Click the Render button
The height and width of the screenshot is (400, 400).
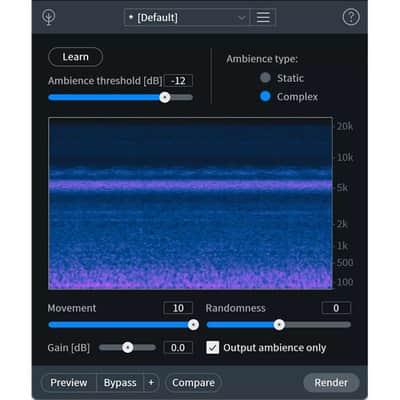pyautogui.click(x=331, y=383)
